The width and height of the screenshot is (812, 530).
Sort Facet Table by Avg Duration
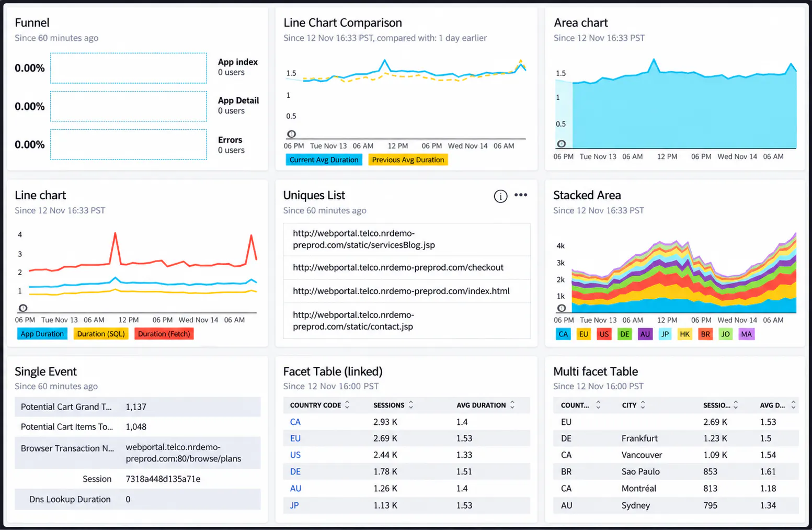pos(512,405)
